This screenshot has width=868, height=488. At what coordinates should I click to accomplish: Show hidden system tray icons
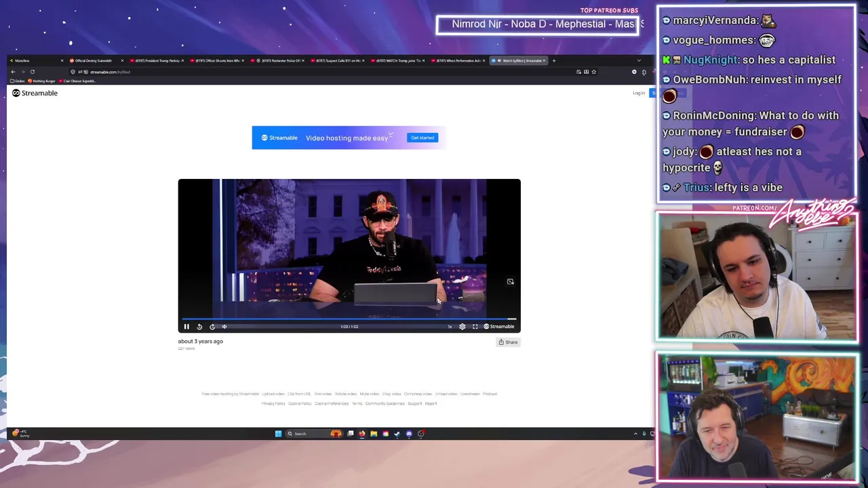click(635, 434)
